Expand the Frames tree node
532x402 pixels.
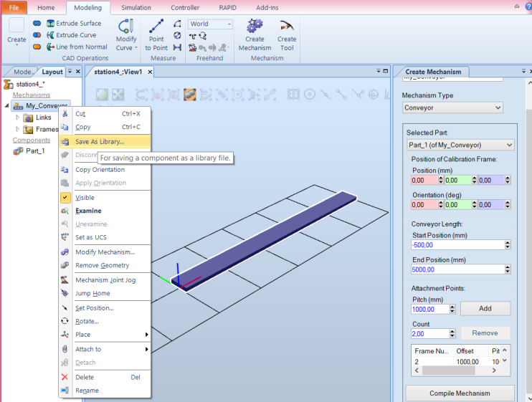click(18, 129)
